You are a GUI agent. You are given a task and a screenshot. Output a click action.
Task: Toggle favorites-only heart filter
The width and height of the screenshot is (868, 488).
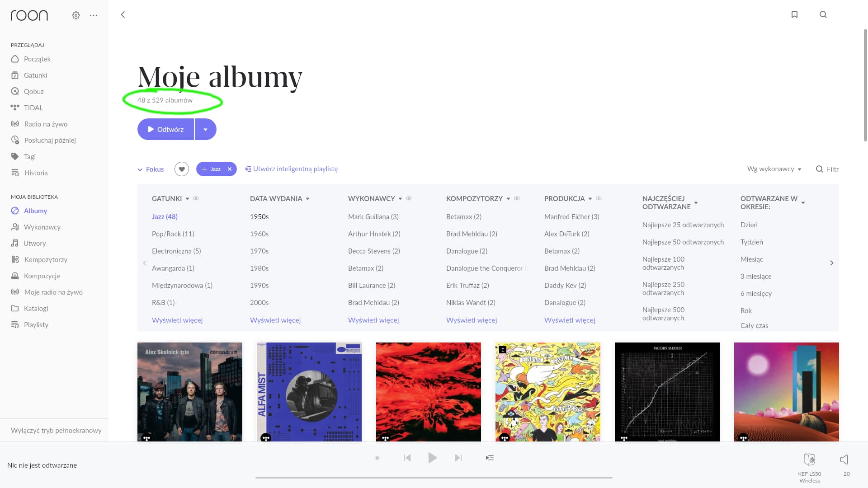pos(182,169)
